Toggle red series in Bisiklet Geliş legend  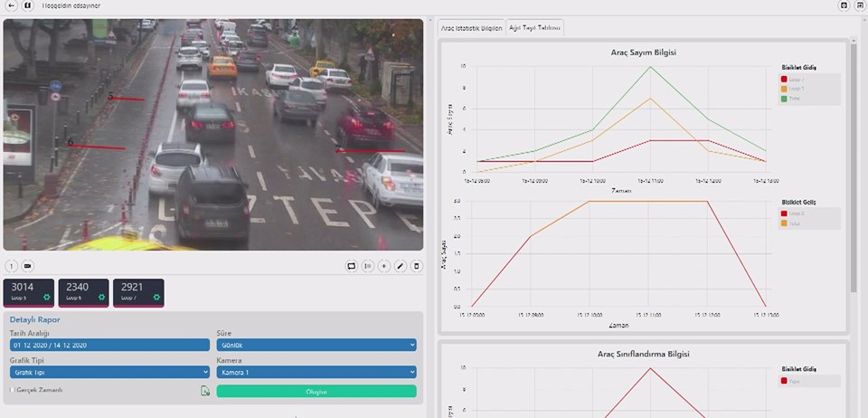(784, 214)
